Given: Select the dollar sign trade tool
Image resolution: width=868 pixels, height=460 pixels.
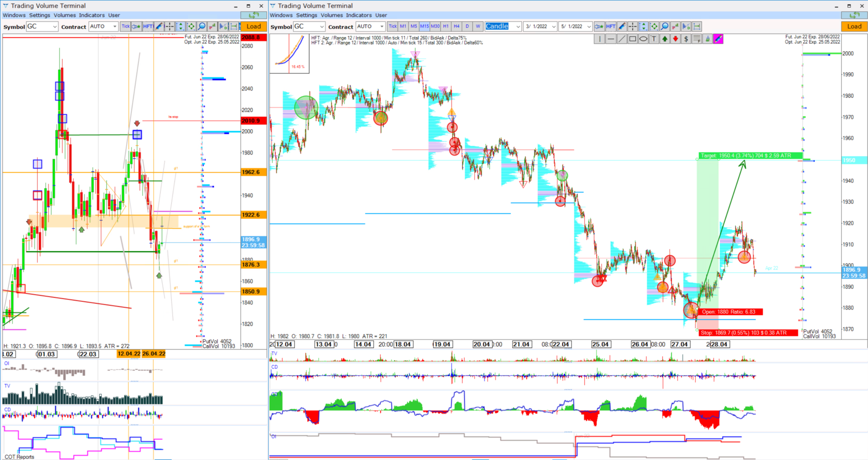Looking at the screenshot, I should tap(686, 39).
